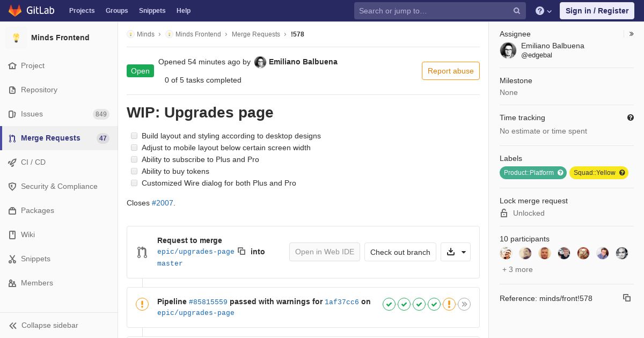Click the Snippets scissors icon
The width and height of the screenshot is (644, 338).
[x=12, y=259]
